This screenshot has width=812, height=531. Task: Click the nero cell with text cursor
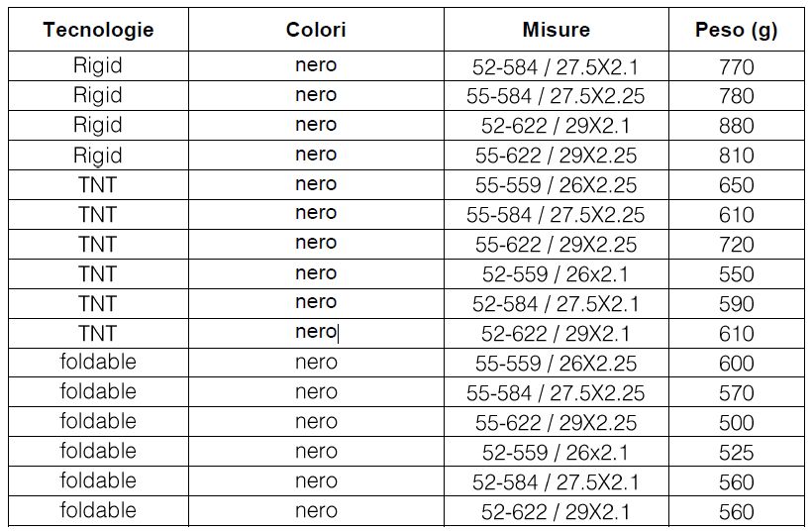click(316, 333)
